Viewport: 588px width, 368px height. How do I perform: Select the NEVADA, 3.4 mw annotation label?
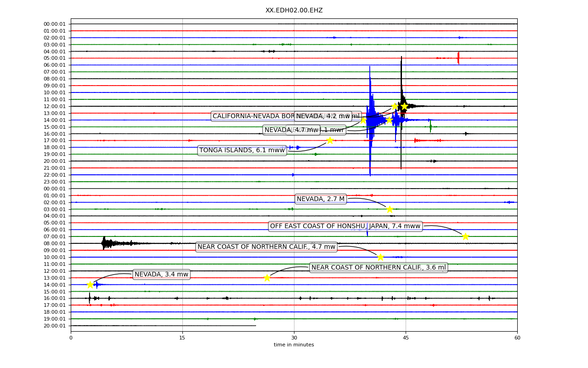coord(162,275)
